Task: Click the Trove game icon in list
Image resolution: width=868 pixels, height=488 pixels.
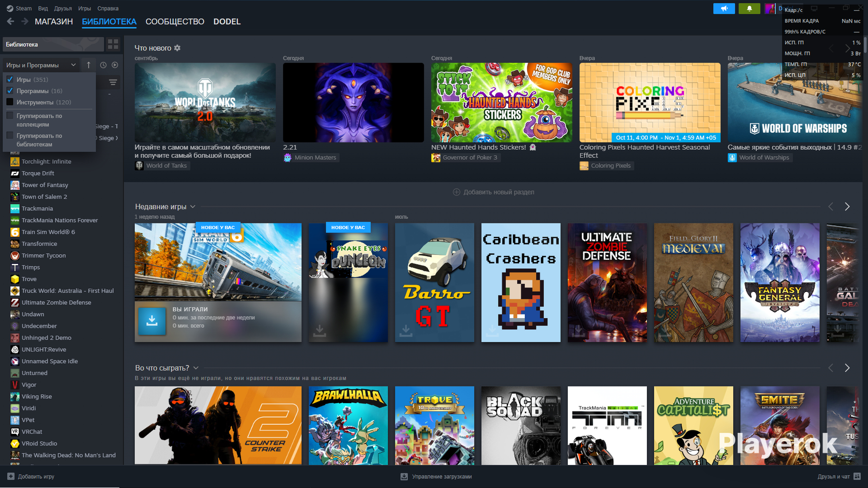Action: (15, 279)
